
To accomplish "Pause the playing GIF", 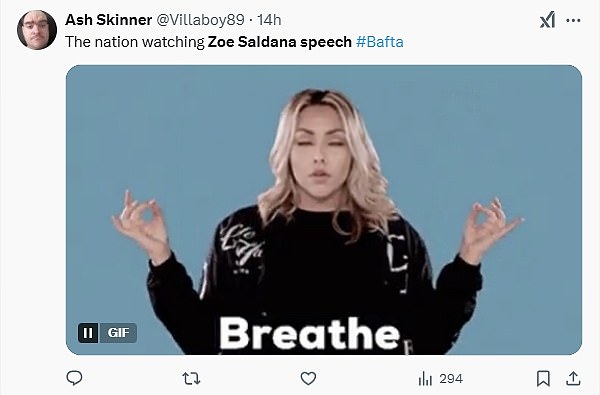I will coord(88,333).
